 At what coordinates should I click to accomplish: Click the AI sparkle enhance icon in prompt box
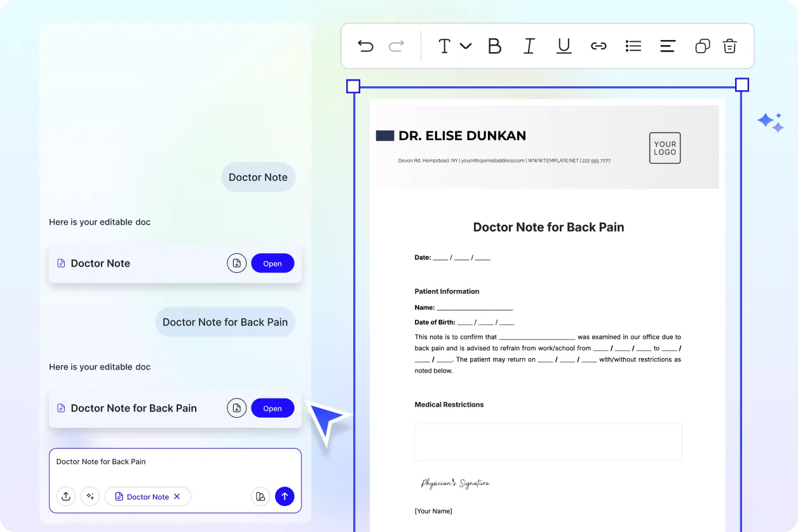point(90,496)
